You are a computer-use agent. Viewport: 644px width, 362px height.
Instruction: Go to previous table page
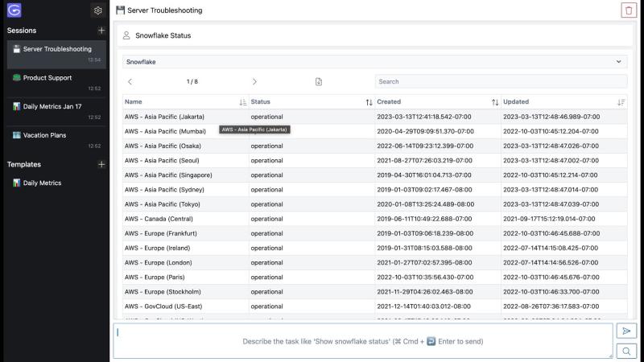[130, 82]
